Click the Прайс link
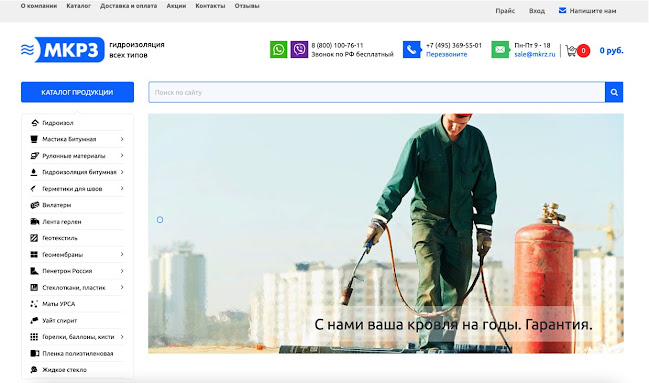 (x=505, y=11)
